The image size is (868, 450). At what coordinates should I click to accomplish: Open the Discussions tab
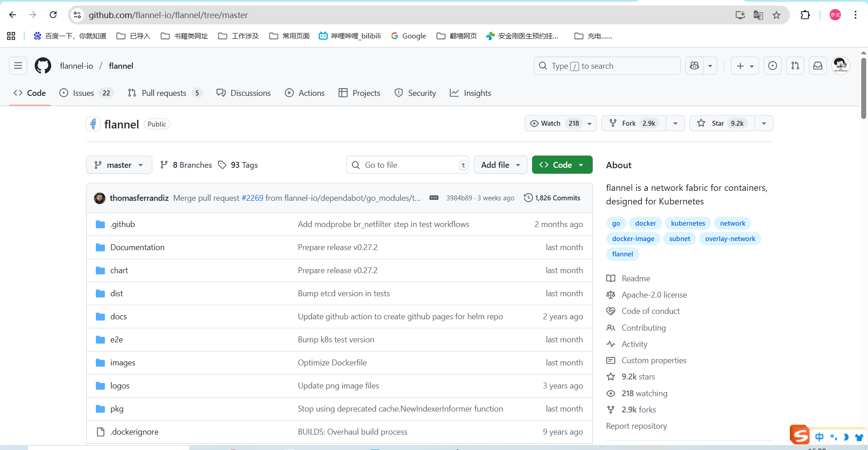244,93
